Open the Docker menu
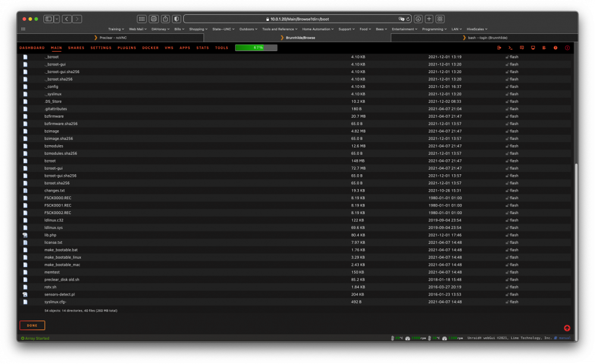 click(x=151, y=48)
